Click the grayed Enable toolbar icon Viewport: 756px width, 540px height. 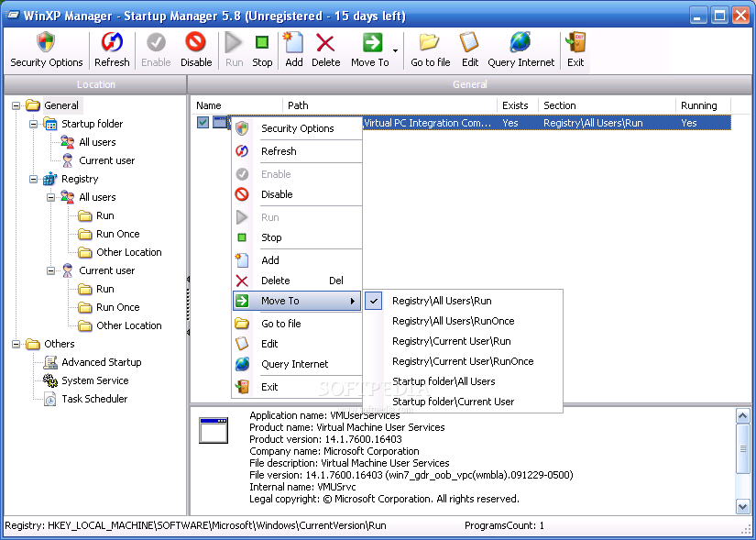156,42
